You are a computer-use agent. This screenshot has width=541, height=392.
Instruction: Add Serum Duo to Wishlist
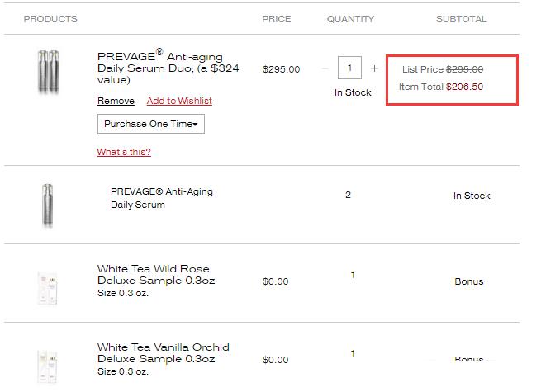(179, 101)
